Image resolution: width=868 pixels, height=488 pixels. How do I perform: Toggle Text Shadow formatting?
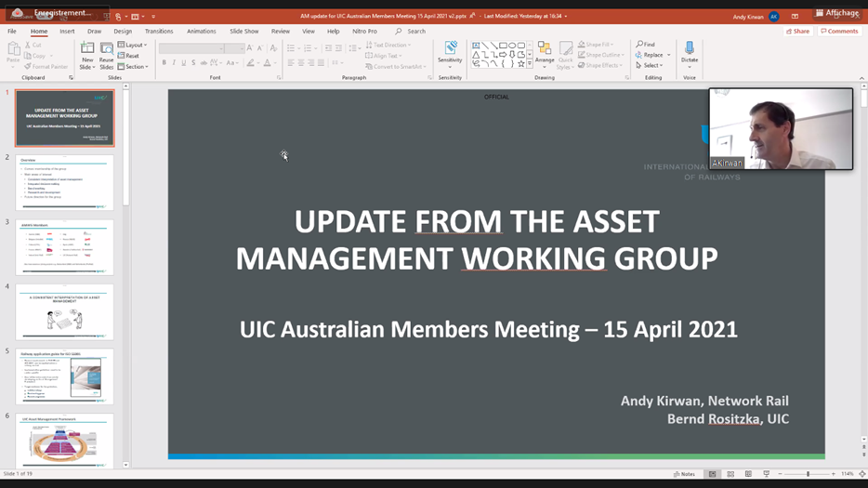point(193,63)
